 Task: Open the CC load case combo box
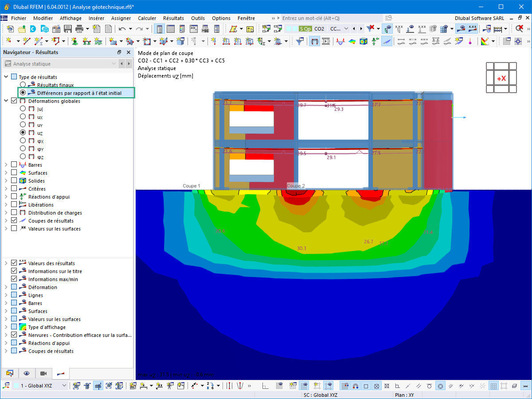click(x=339, y=29)
